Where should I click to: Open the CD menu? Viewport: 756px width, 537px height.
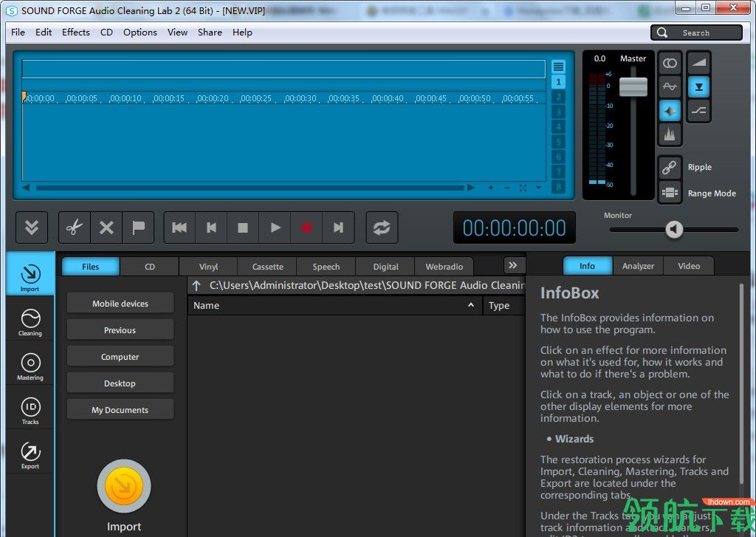(106, 33)
